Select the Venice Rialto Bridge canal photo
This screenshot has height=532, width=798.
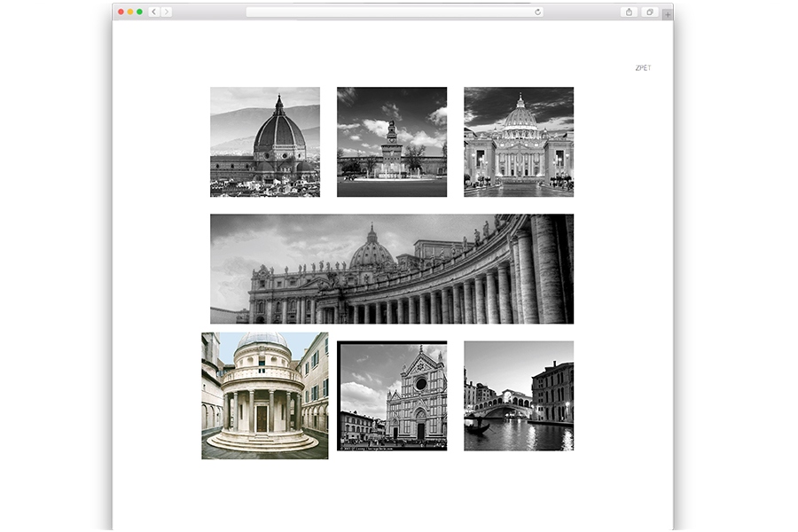click(518, 395)
